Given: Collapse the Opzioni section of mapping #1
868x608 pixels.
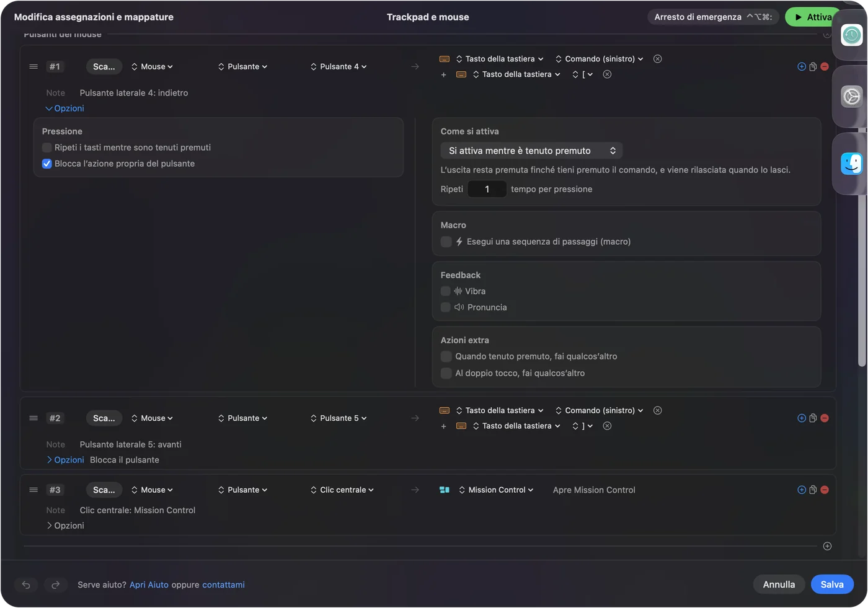Looking at the screenshot, I should (65, 108).
